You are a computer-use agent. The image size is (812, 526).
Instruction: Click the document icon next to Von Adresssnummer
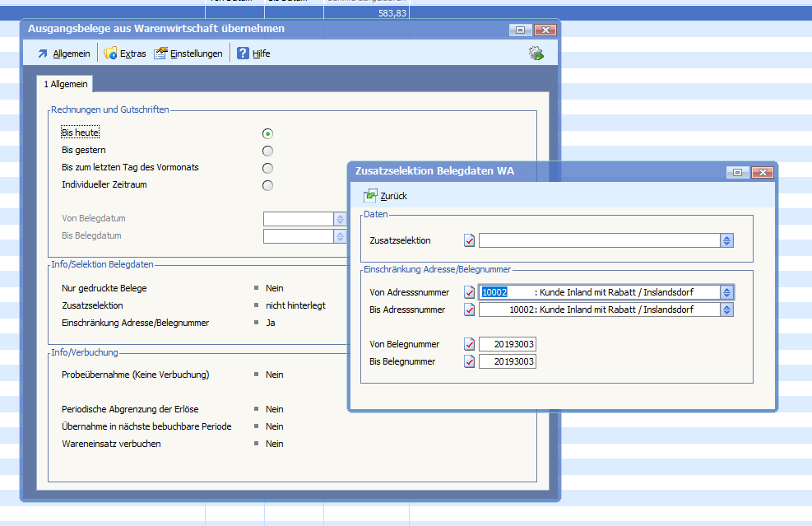[470, 292]
